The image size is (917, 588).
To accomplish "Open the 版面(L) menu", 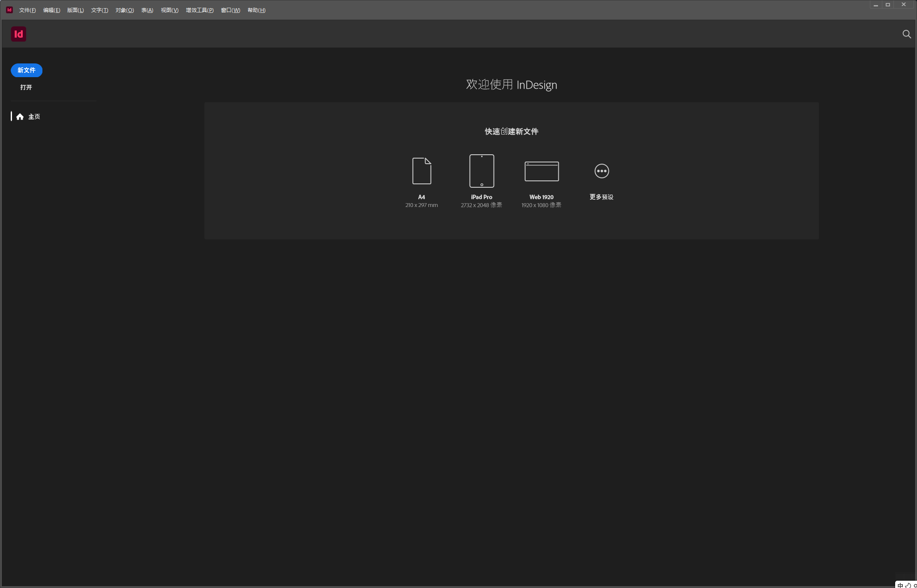I will pyautogui.click(x=75, y=10).
